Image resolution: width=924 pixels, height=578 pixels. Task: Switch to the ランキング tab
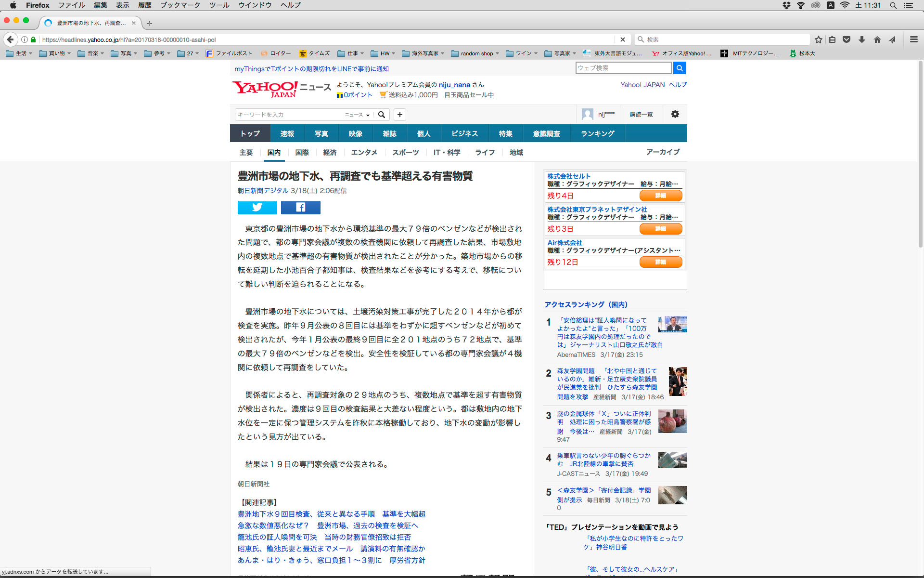pos(597,133)
